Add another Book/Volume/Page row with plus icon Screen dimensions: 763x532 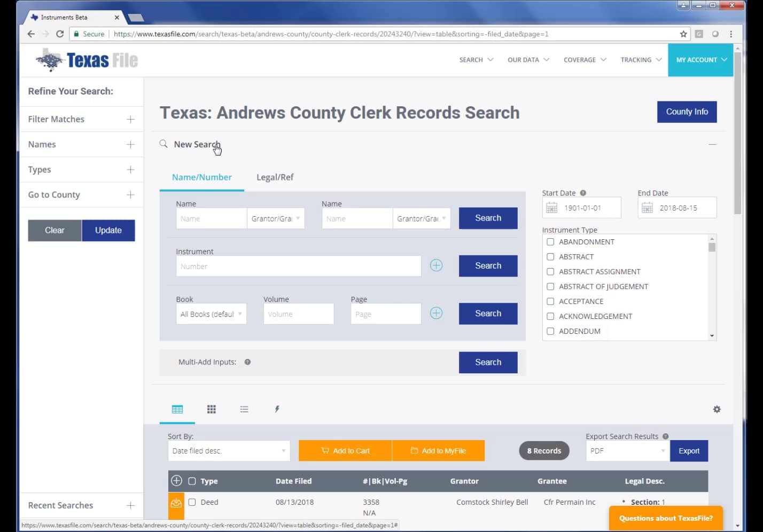(x=436, y=313)
